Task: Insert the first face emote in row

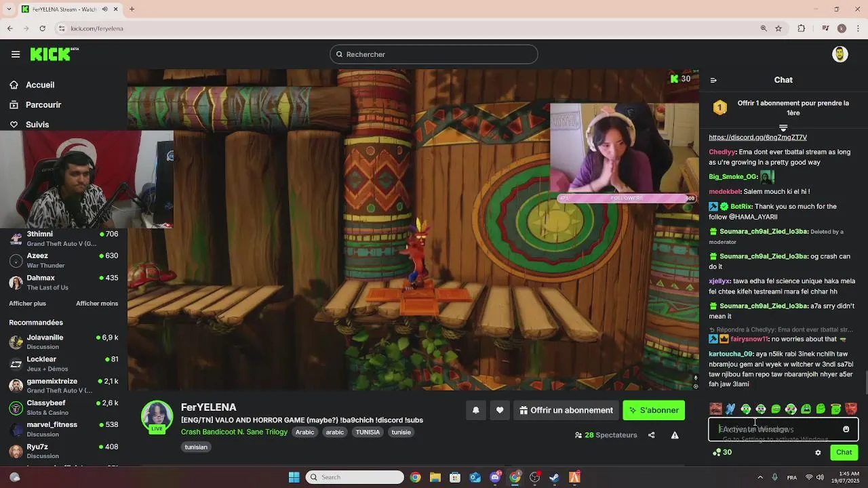Action: click(x=715, y=409)
